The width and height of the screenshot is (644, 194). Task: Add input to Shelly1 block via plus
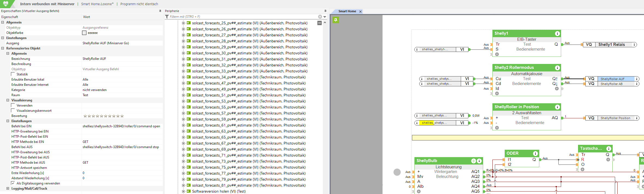pos(497,54)
